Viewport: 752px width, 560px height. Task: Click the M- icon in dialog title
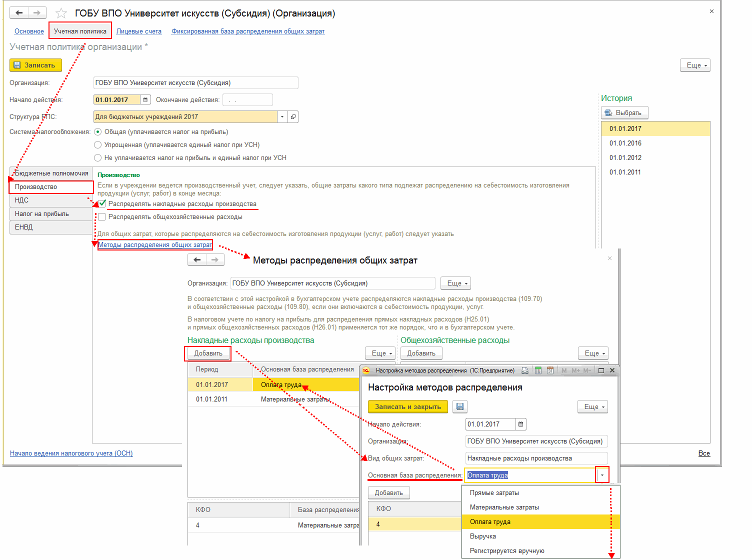pos(587,370)
